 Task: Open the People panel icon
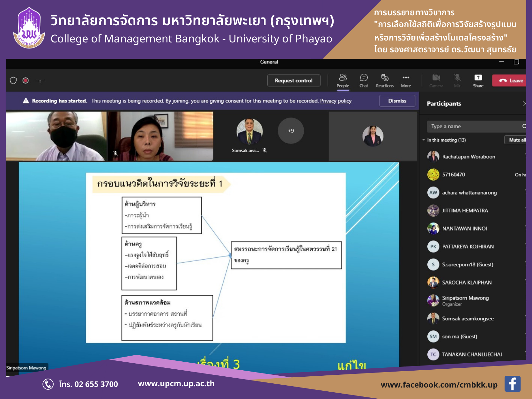coord(343,81)
